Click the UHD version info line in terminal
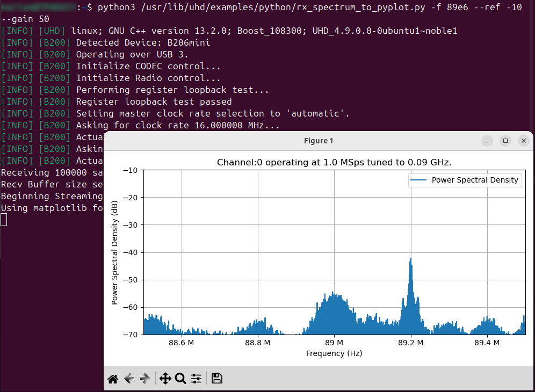This screenshot has width=535, height=392. (x=229, y=31)
